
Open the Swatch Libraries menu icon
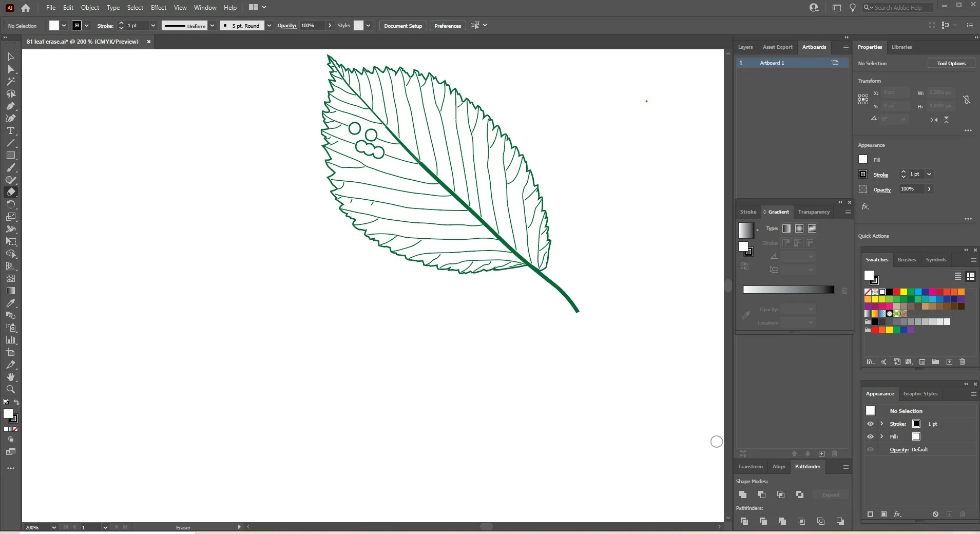pos(870,362)
